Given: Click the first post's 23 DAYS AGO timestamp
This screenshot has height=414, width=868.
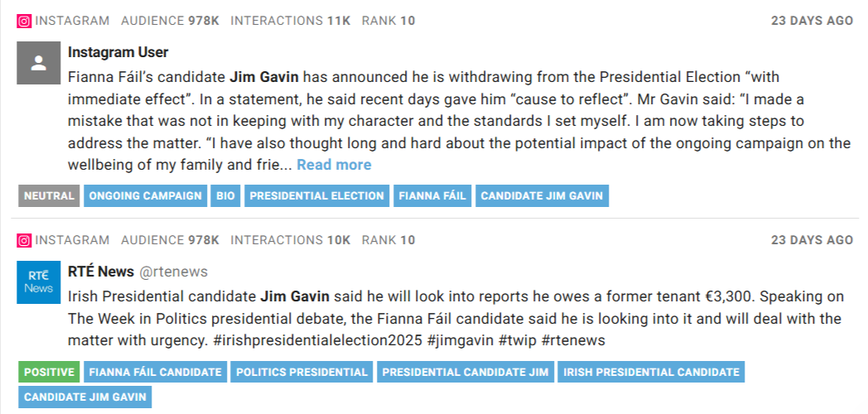Looking at the screenshot, I should 812,21.
